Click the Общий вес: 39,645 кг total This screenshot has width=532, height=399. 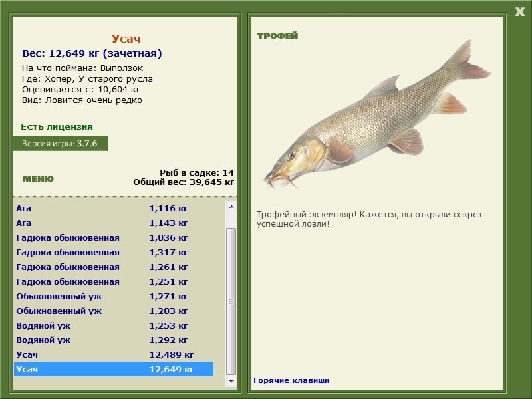(184, 182)
